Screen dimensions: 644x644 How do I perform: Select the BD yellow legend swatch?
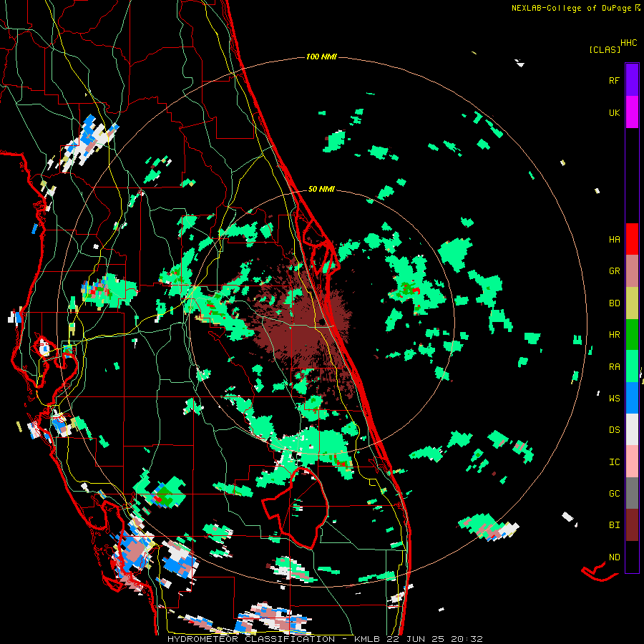point(632,303)
